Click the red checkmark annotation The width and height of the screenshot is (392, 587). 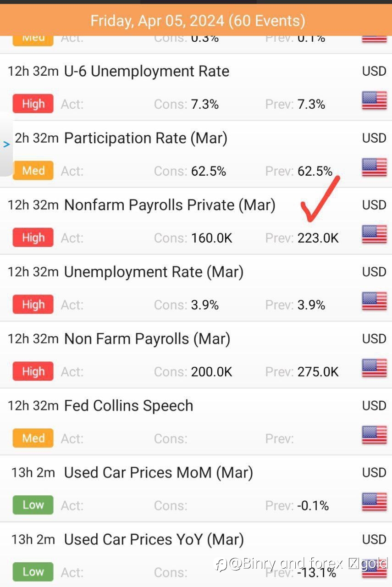click(320, 199)
